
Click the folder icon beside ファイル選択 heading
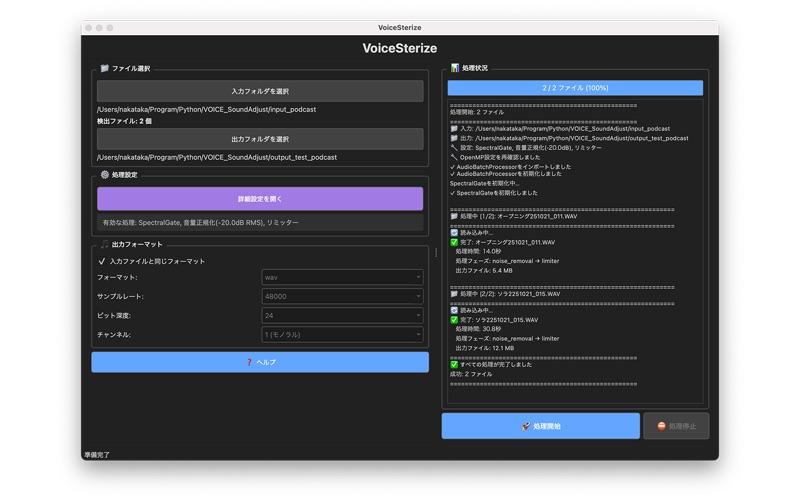point(105,68)
